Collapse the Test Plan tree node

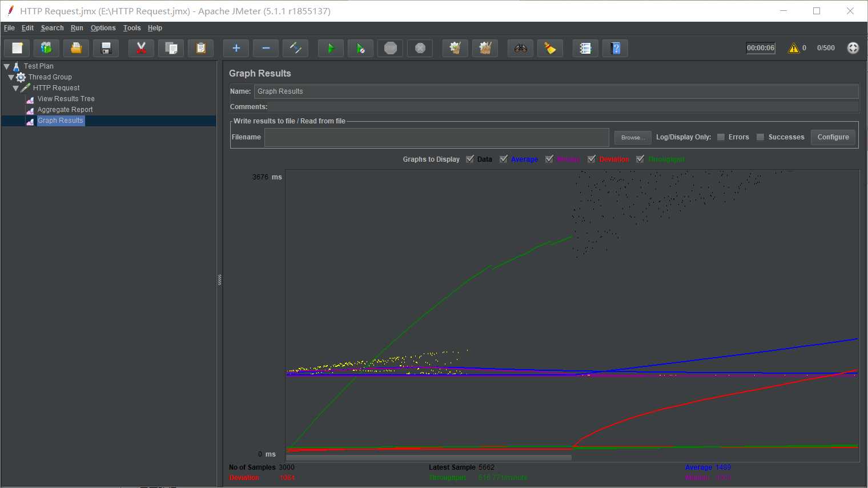click(x=7, y=66)
